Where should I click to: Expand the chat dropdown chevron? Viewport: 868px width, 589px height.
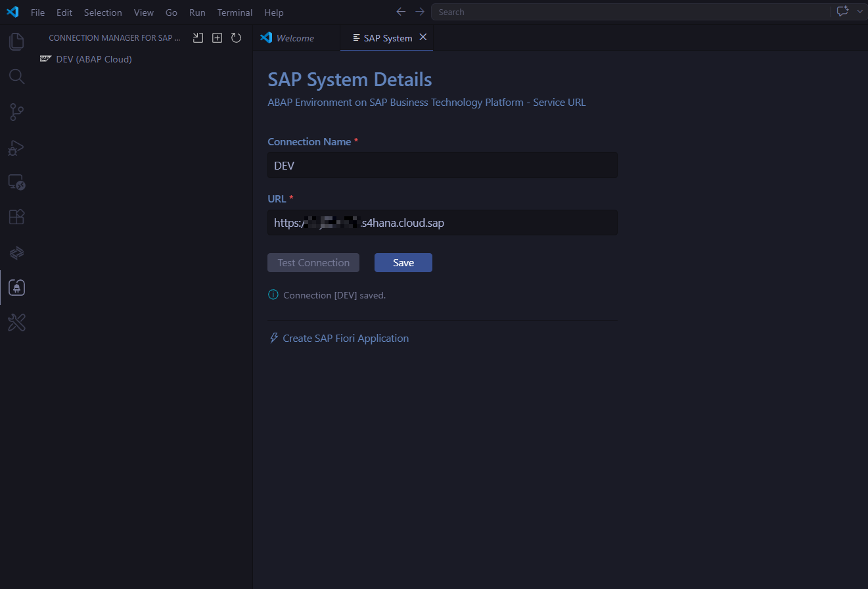point(859,12)
